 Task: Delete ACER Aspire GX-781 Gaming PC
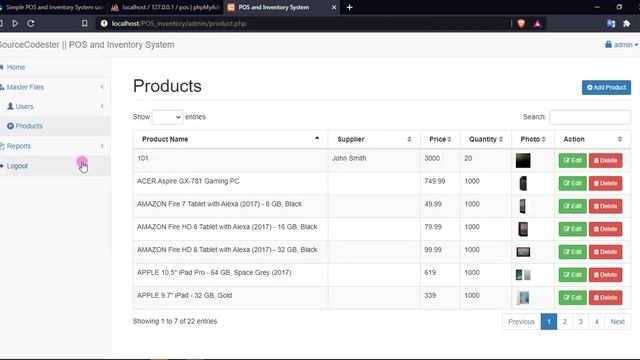point(605,183)
